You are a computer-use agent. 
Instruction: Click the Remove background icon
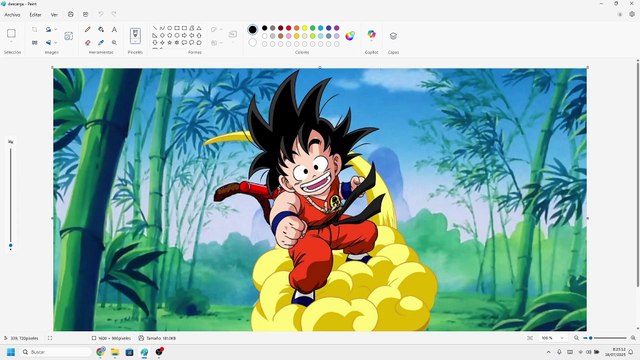(x=69, y=36)
